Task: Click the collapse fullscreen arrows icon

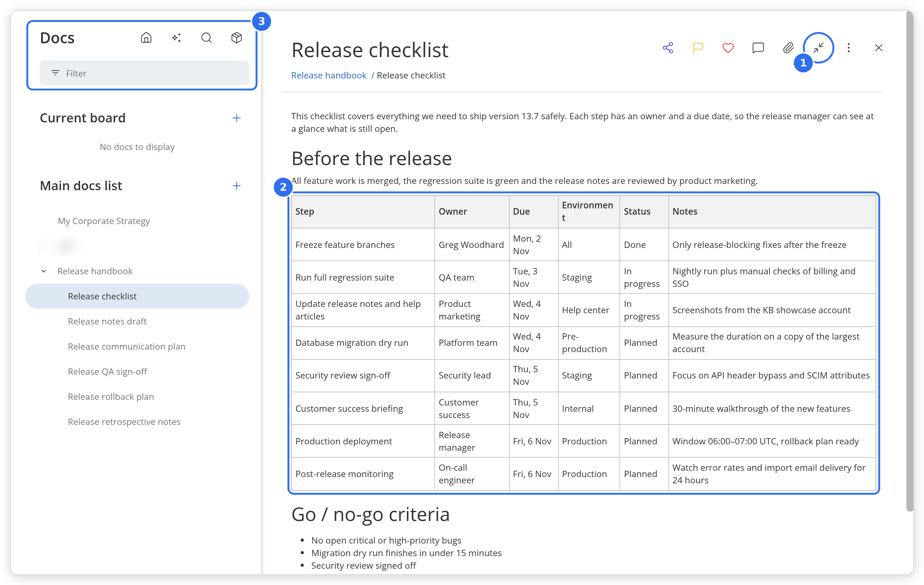Action: pos(819,48)
